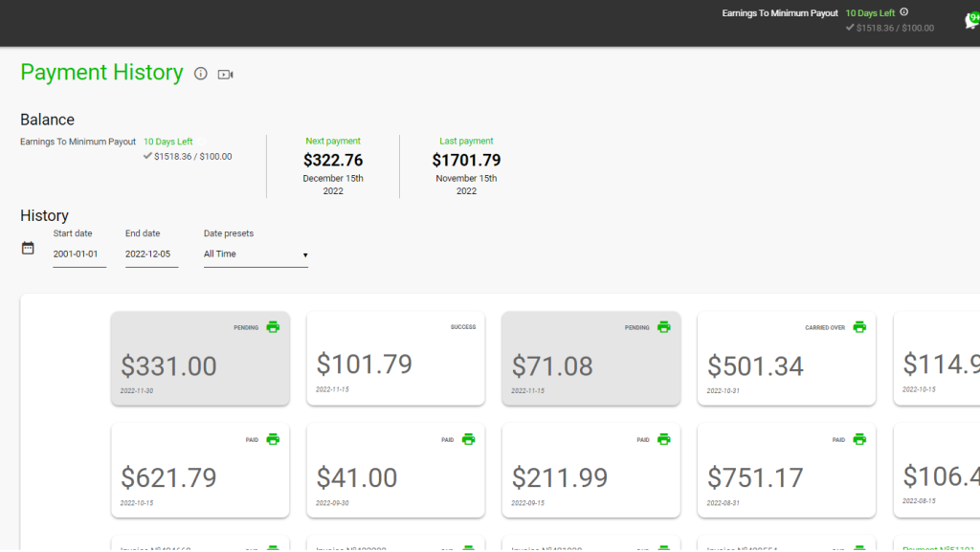Select the $71.08 payment card

(x=591, y=359)
